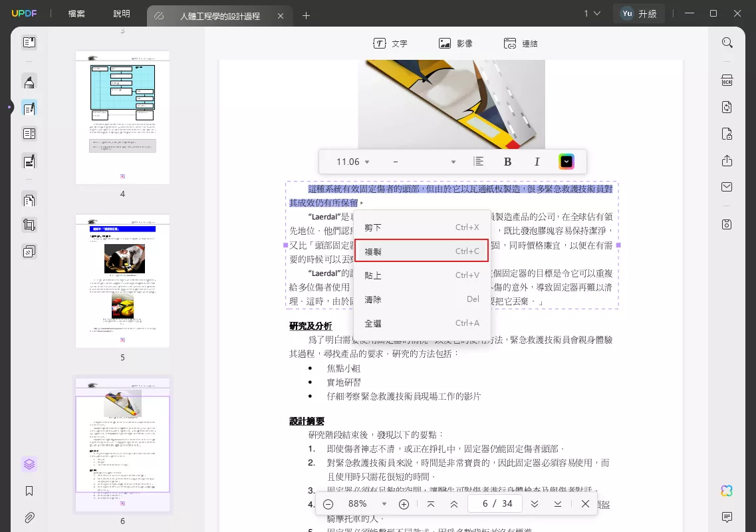Screen dimensions: 756x532
Task: Open the text color swatch picker
Action: coord(566,161)
